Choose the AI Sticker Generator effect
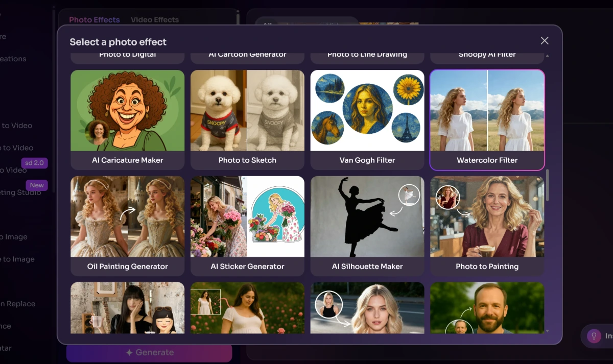 click(247, 226)
